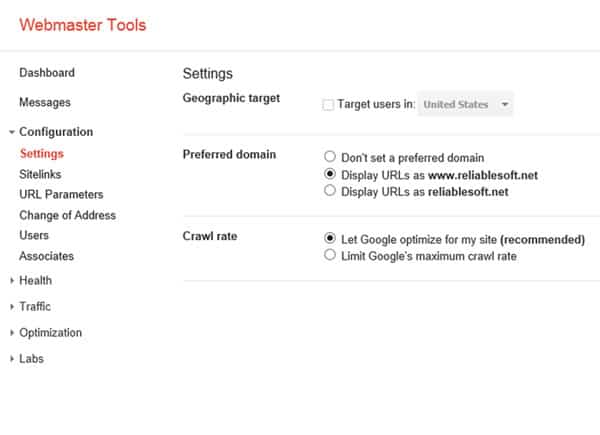Go to Messages in sidebar
Screen dimensions: 600x435
(45, 103)
